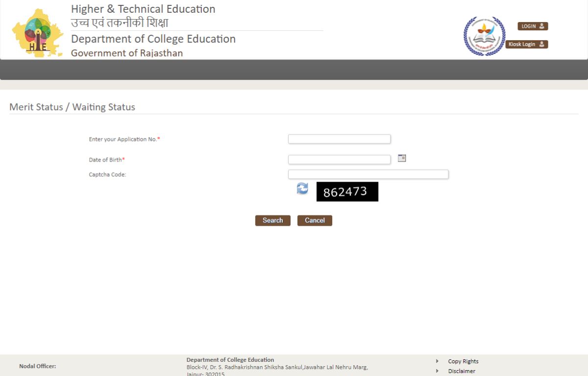This screenshot has height=376, width=588.
Task: Click the 'Captcha Code:' label
Action: 107,175
